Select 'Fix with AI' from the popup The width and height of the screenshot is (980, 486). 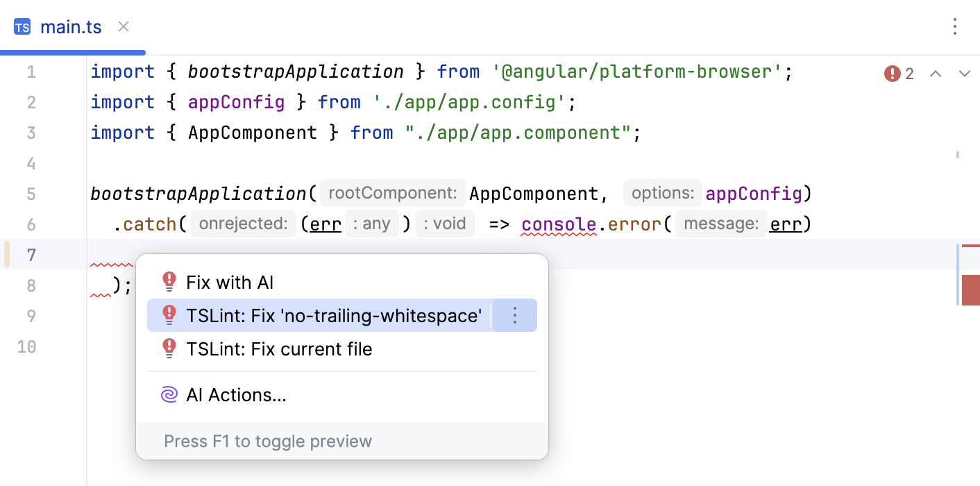(x=230, y=282)
